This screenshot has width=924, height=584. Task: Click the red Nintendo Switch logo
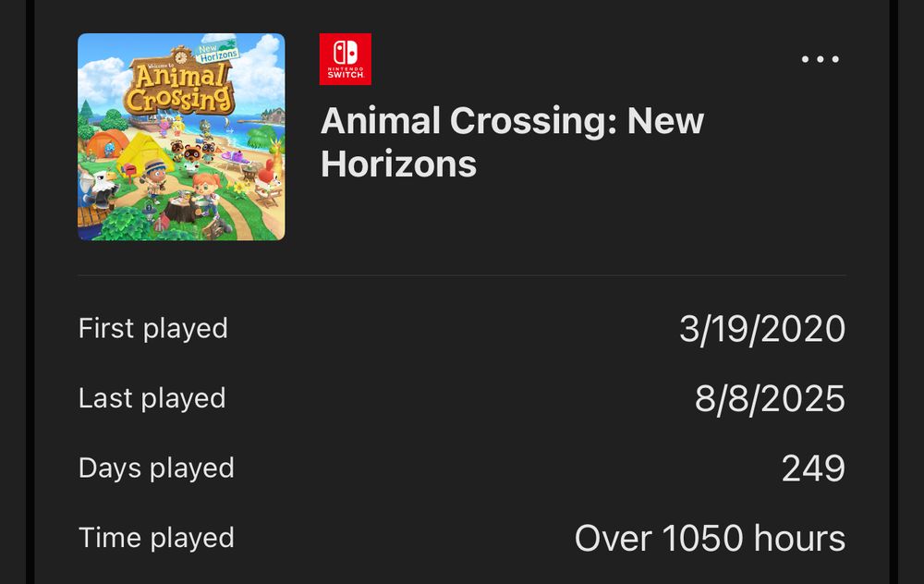pyautogui.click(x=345, y=59)
